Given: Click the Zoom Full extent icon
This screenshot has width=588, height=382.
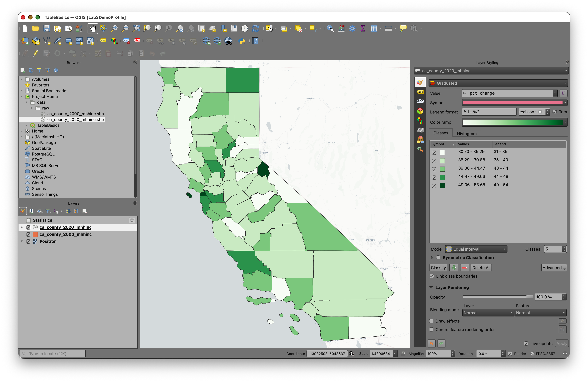Looking at the screenshot, I should 136,28.
